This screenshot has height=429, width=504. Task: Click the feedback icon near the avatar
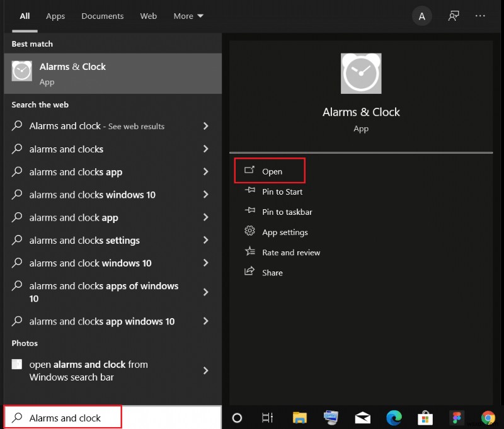[454, 16]
